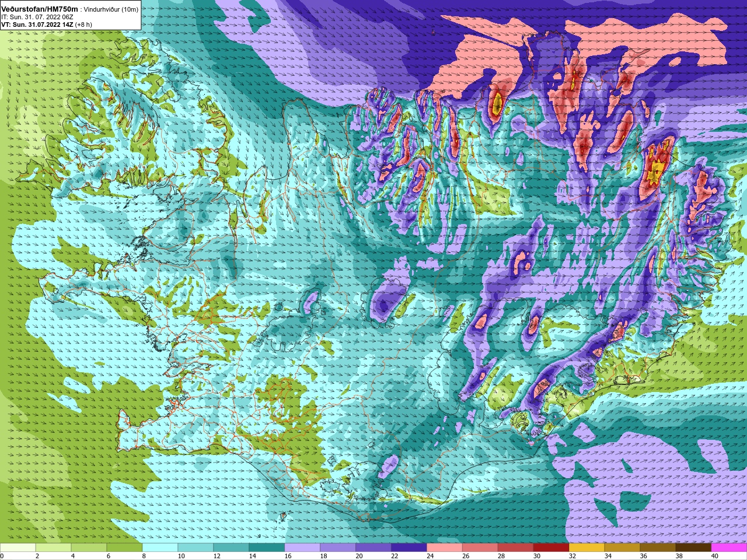Choose the 6–8 darker green legend swatch
747x560 pixels.
[x=125, y=547]
